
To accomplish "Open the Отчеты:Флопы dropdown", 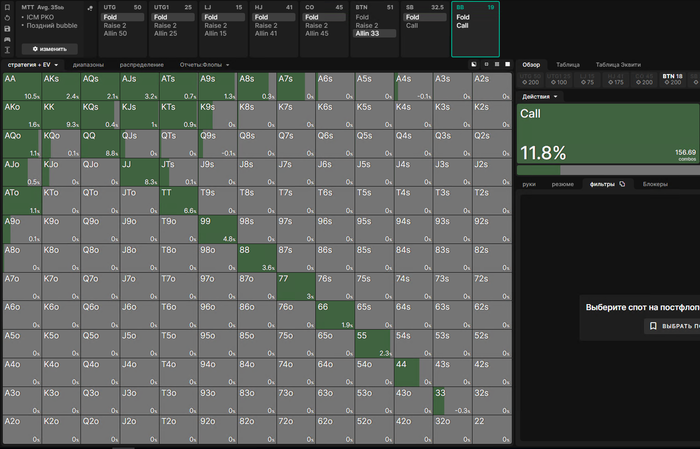I will [x=204, y=65].
